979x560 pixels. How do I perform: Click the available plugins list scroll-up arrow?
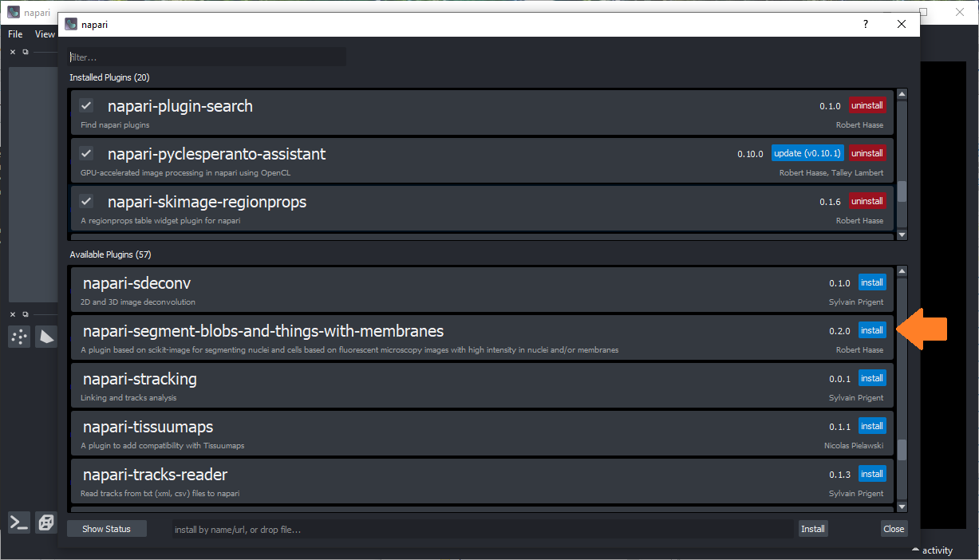tap(902, 271)
